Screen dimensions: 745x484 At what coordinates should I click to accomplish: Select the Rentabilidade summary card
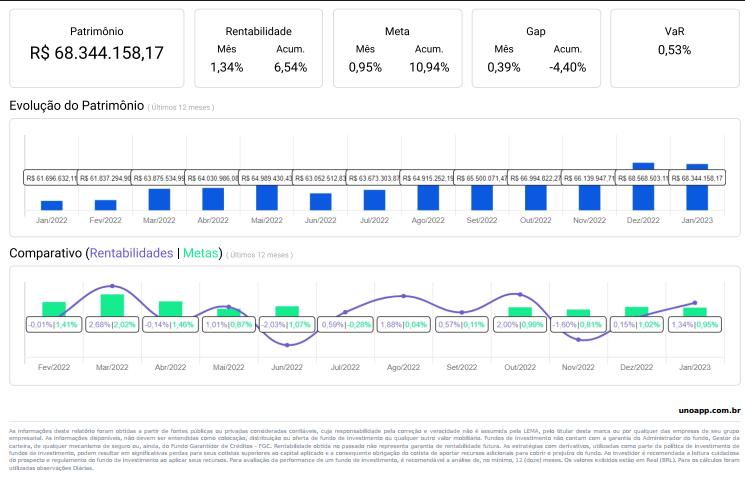258,47
